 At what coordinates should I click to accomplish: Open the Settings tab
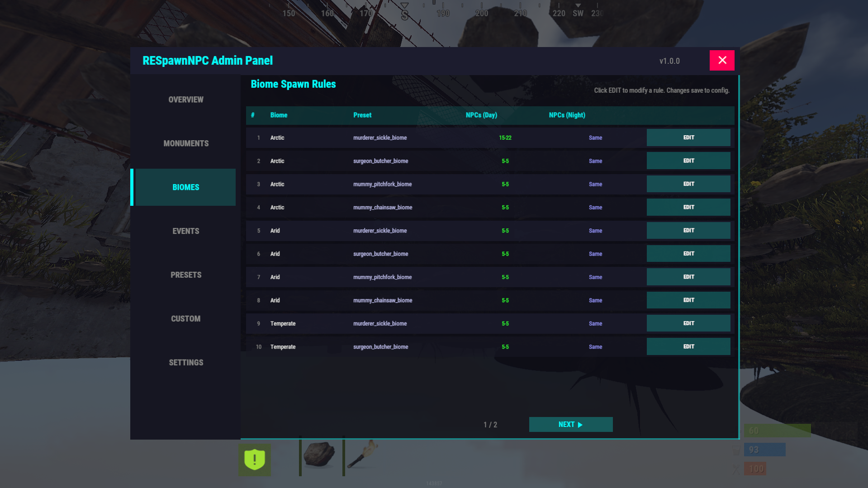tap(185, 363)
